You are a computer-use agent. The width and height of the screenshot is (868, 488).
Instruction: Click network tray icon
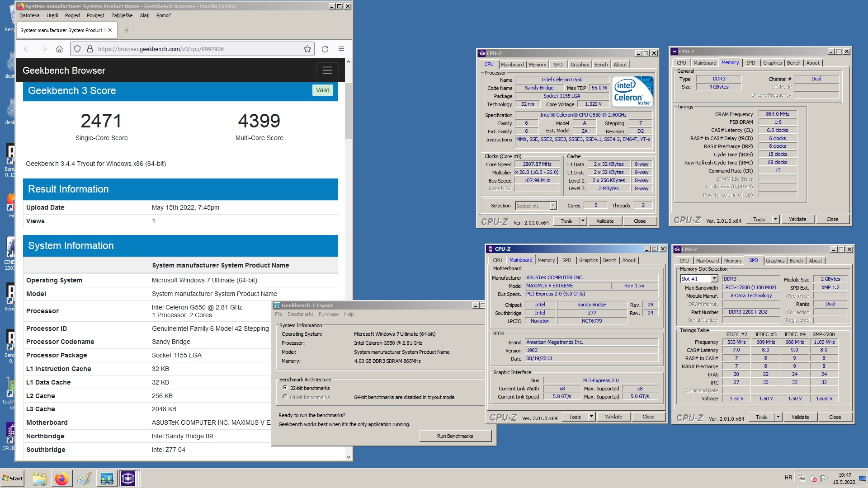[802, 479]
